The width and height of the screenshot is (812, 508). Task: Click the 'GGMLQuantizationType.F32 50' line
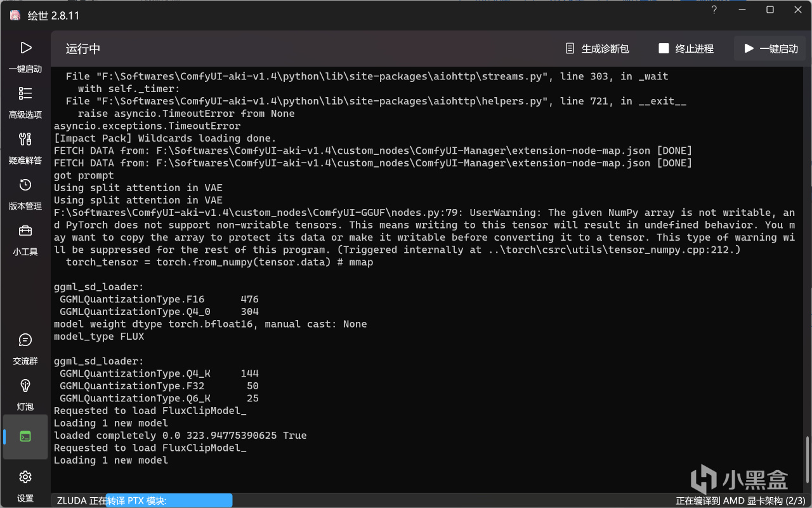(159, 386)
